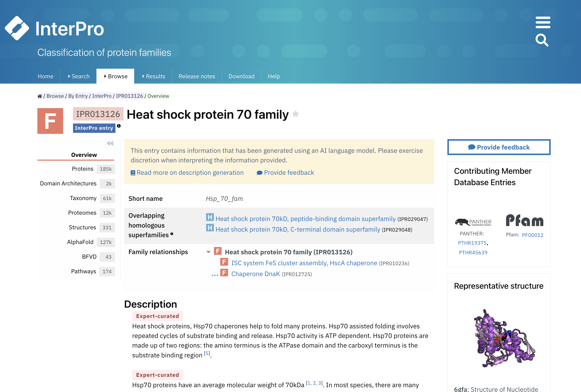This screenshot has width=581, height=392.
Task: Open the Structures section
Action: click(82, 227)
